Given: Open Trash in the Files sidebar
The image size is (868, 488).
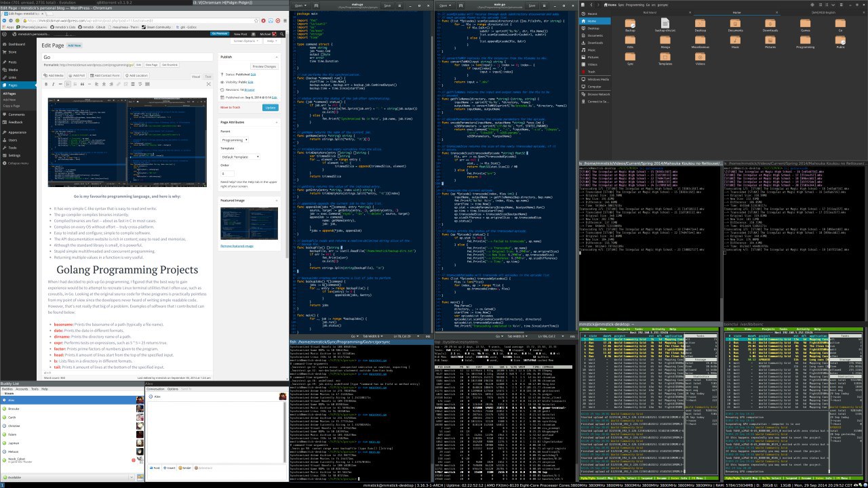Looking at the screenshot, I should point(591,71).
